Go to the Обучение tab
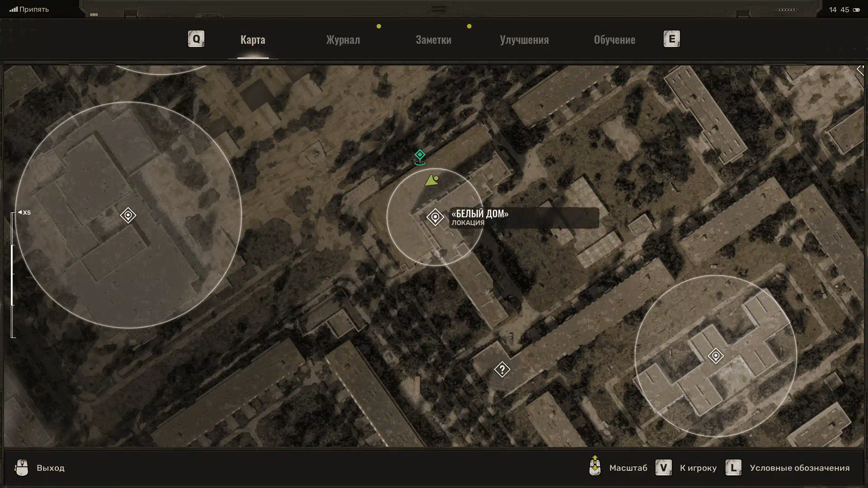The image size is (868, 488). [614, 40]
